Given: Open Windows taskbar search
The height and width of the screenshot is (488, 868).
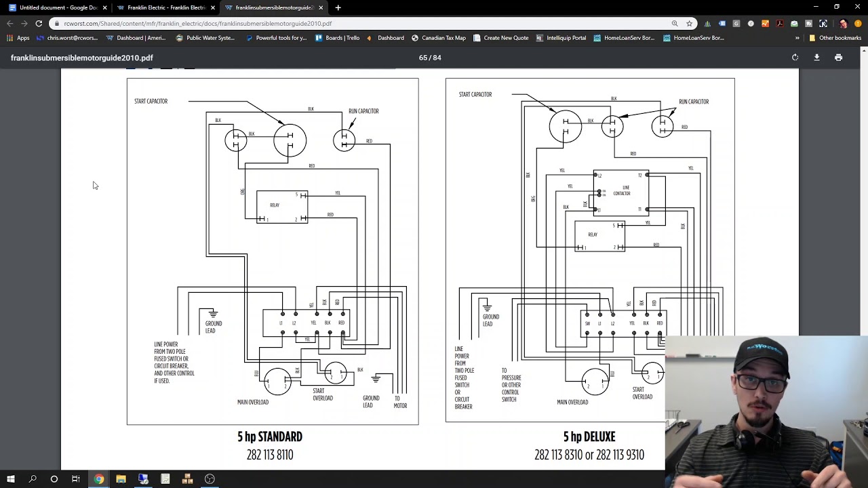Looking at the screenshot, I should [x=32, y=479].
